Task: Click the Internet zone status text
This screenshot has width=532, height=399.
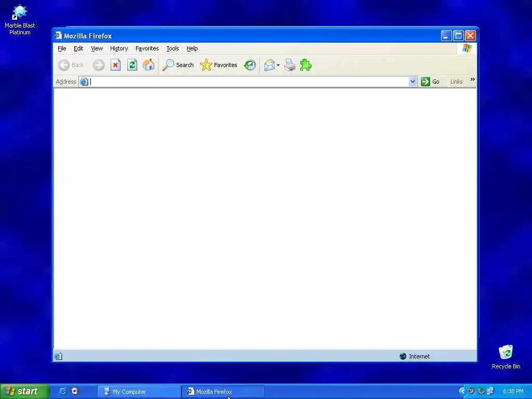Action: click(x=419, y=356)
